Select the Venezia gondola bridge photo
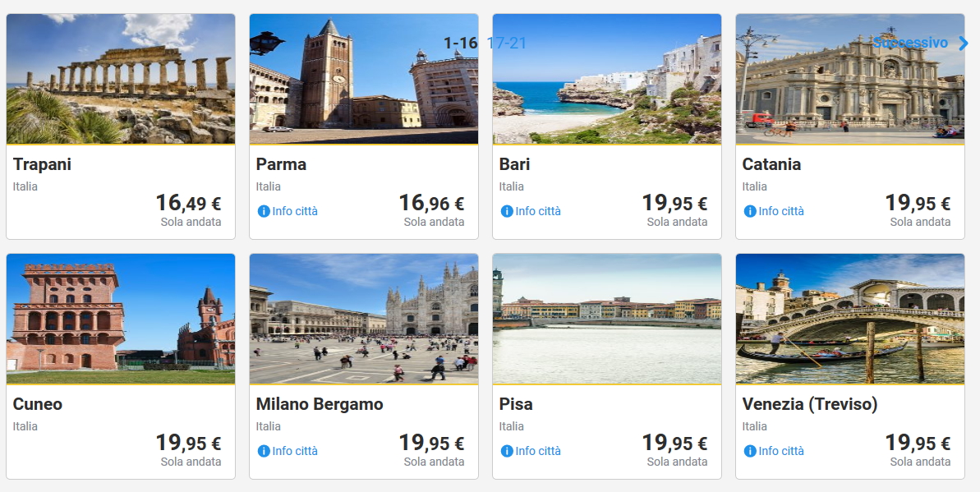The image size is (980, 492). (x=850, y=319)
